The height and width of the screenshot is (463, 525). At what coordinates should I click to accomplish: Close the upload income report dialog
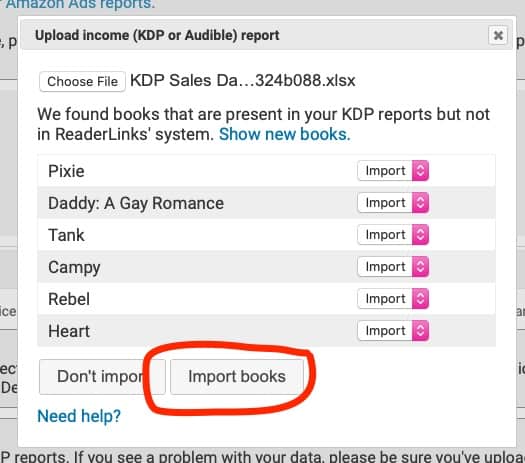pyautogui.click(x=498, y=35)
